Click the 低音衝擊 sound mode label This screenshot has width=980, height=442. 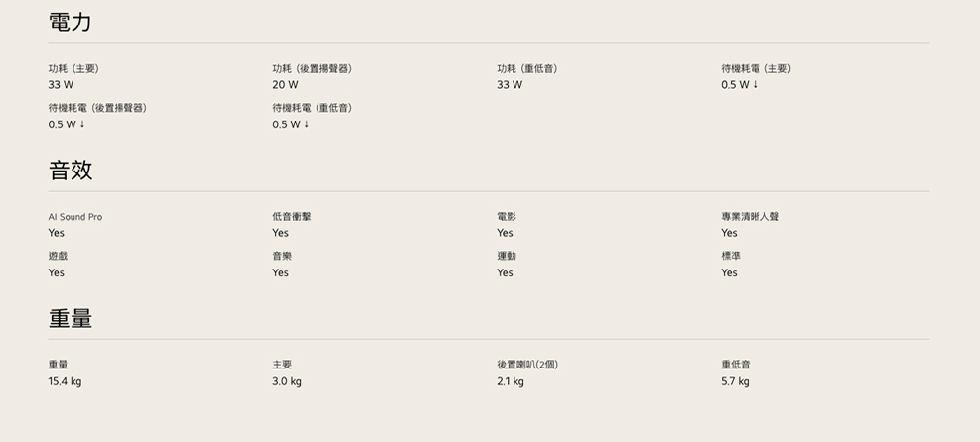(292, 216)
